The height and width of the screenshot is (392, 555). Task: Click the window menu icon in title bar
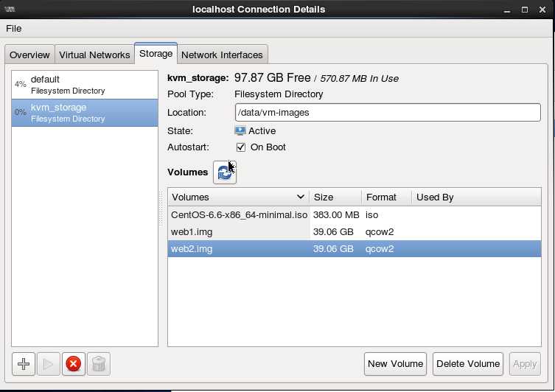point(10,10)
